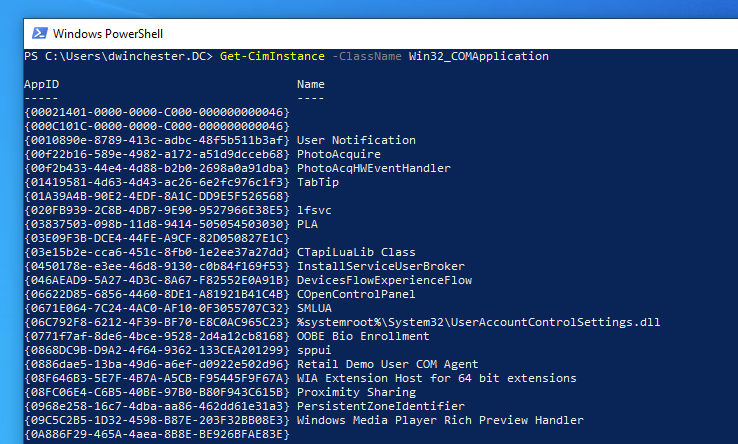The height and width of the screenshot is (444, 738).
Task: Click the Windows Media Player Rich Preview Handler entry
Action: coord(440,420)
